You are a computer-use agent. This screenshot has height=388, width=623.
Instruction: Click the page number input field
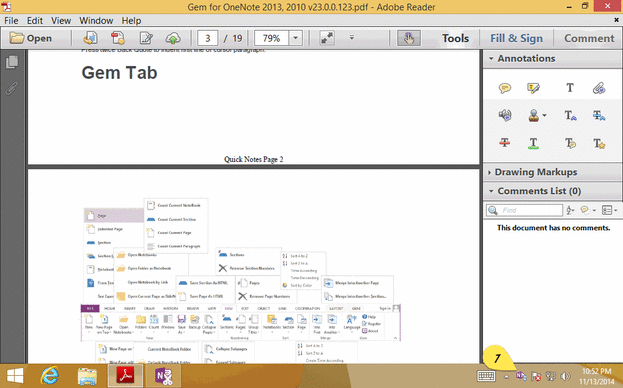(x=207, y=38)
